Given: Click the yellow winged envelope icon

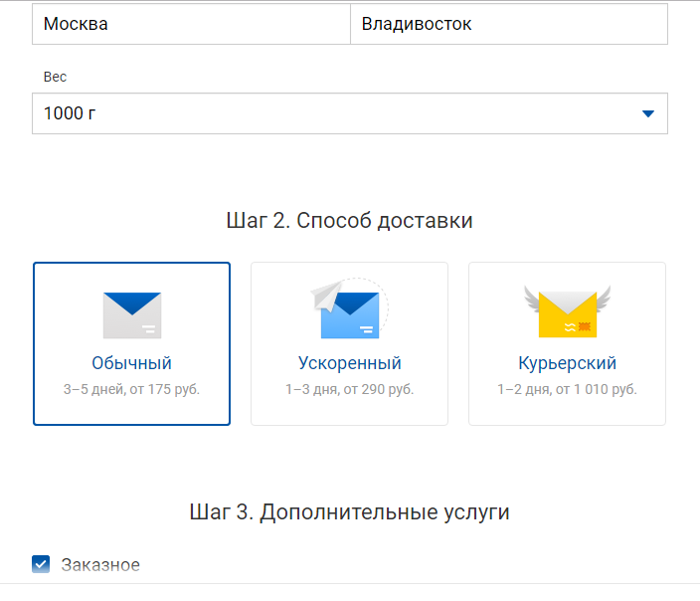Looking at the screenshot, I should point(568,311).
